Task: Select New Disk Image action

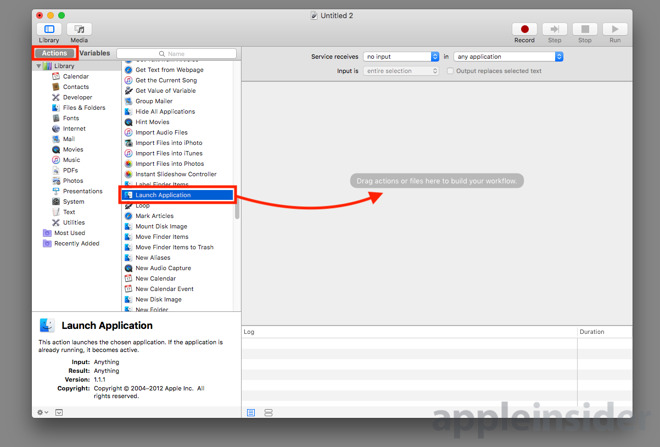Action: coord(158,300)
